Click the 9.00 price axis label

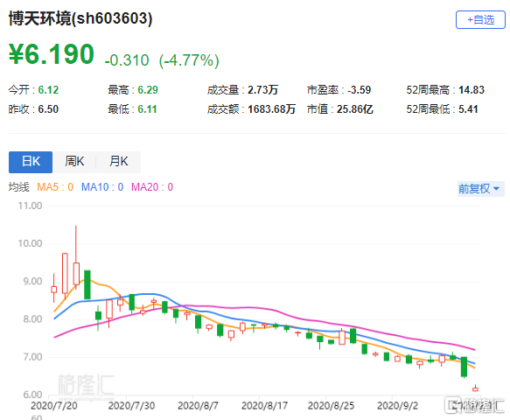tap(32, 282)
